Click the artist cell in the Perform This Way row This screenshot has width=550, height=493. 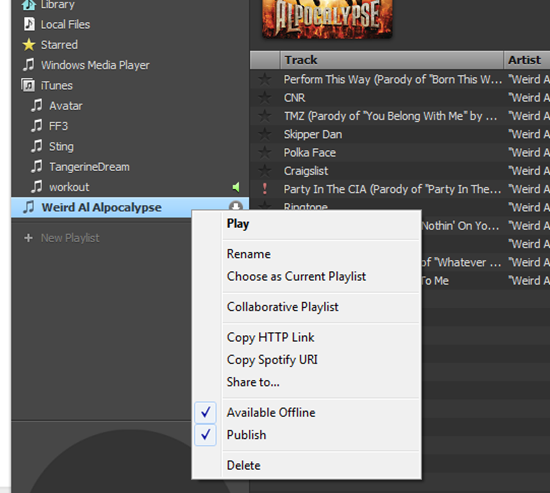click(529, 79)
